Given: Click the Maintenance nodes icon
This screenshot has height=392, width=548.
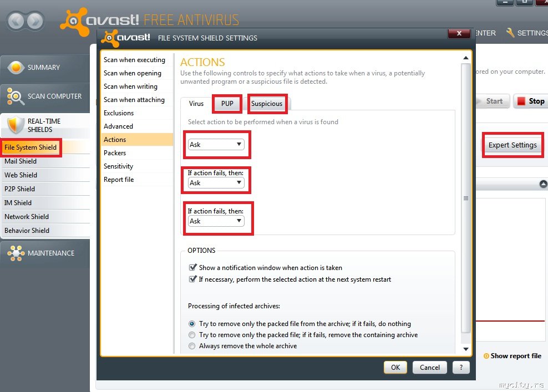Looking at the screenshot, I should [16, 253].
